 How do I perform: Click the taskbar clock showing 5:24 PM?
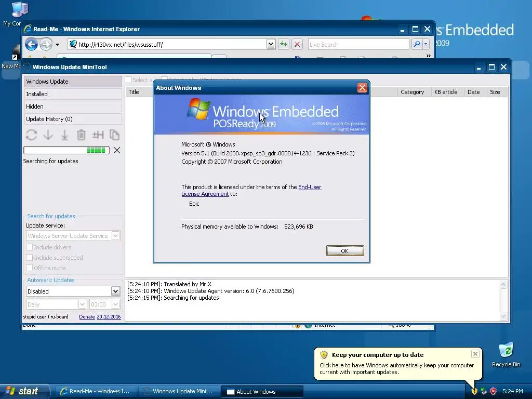click(x=513, y=391)
